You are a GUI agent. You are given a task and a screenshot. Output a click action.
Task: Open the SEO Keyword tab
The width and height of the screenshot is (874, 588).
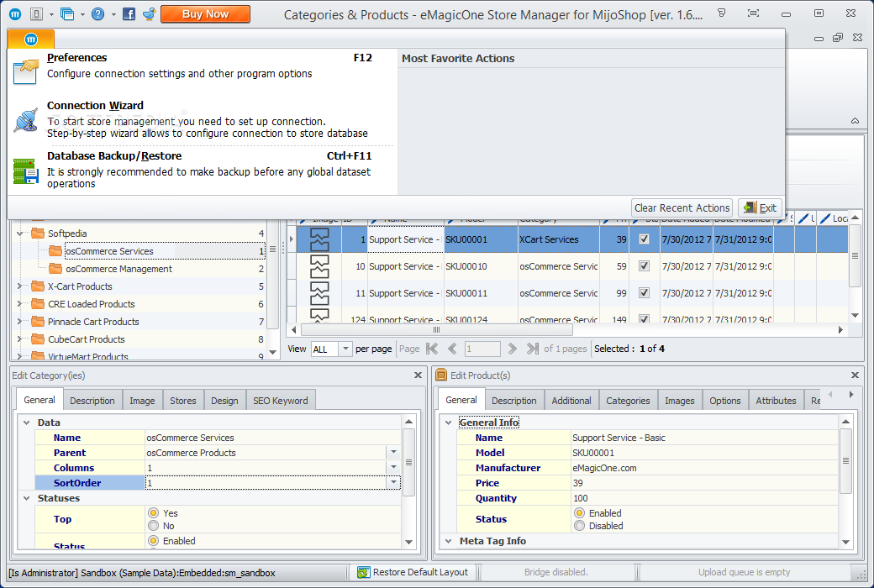tap(281, 401)
